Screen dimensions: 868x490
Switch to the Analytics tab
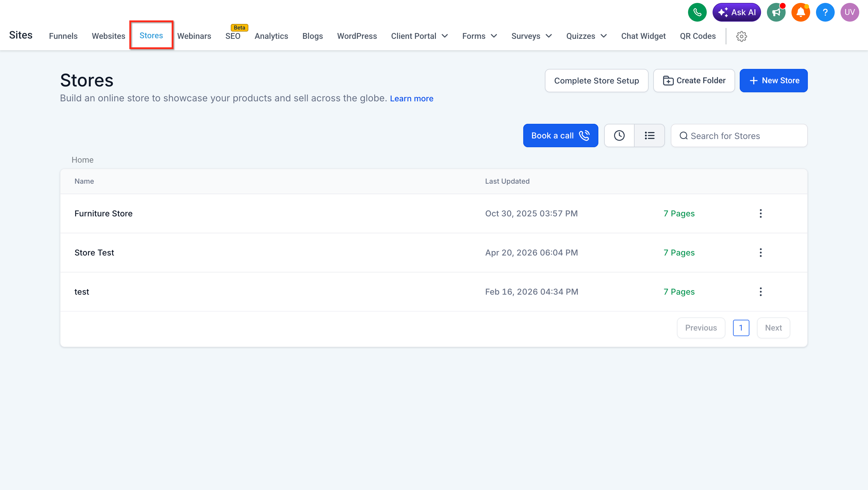271,36
